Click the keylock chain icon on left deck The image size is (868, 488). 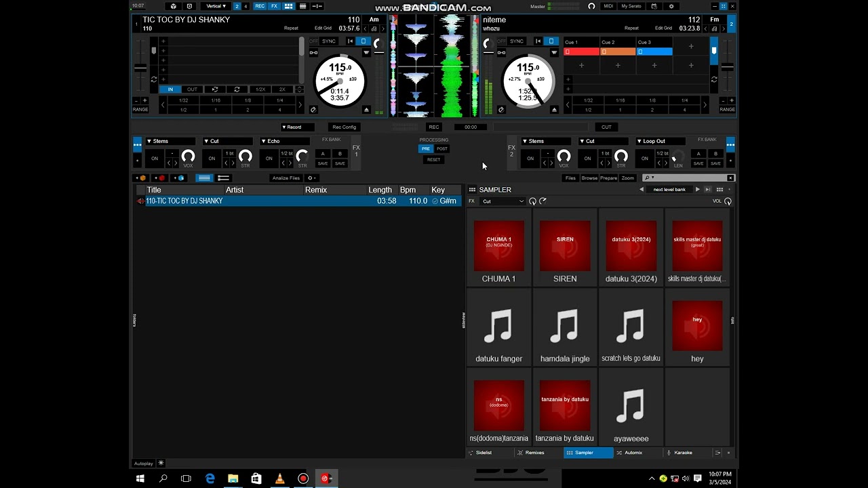point(313,53)
